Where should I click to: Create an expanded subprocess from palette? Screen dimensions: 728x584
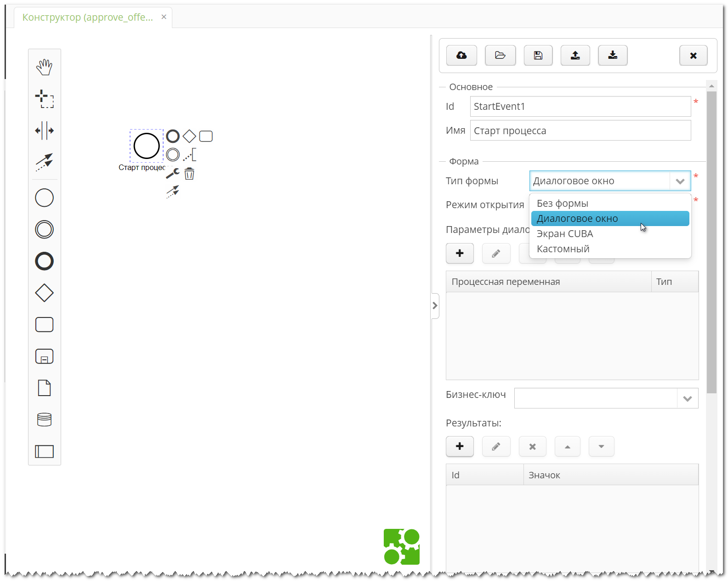point(45,356)
